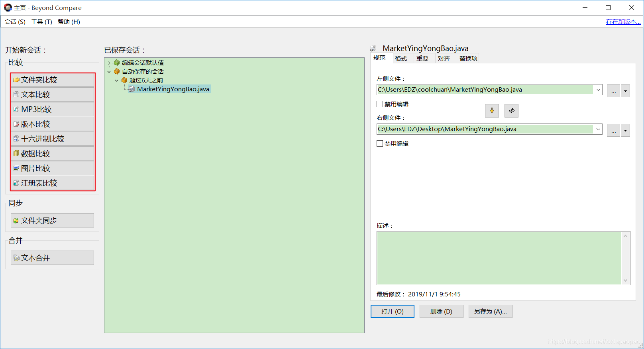Click the 另存为 (A)... button
The width and height of the screenshot is (644, 349).
click(491, 311)
